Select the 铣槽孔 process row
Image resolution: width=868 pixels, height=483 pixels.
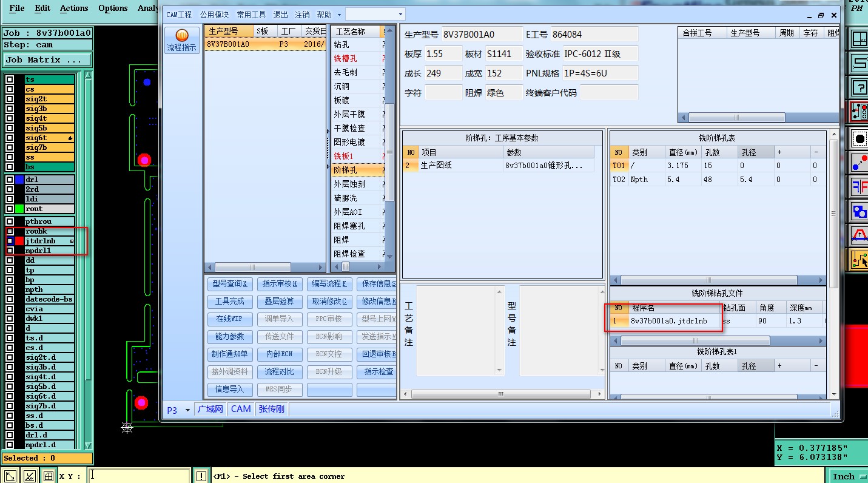(359, 58)
